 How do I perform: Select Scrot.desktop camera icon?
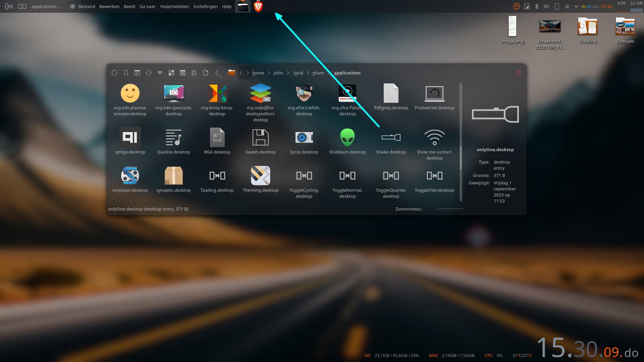click(304, 137)
